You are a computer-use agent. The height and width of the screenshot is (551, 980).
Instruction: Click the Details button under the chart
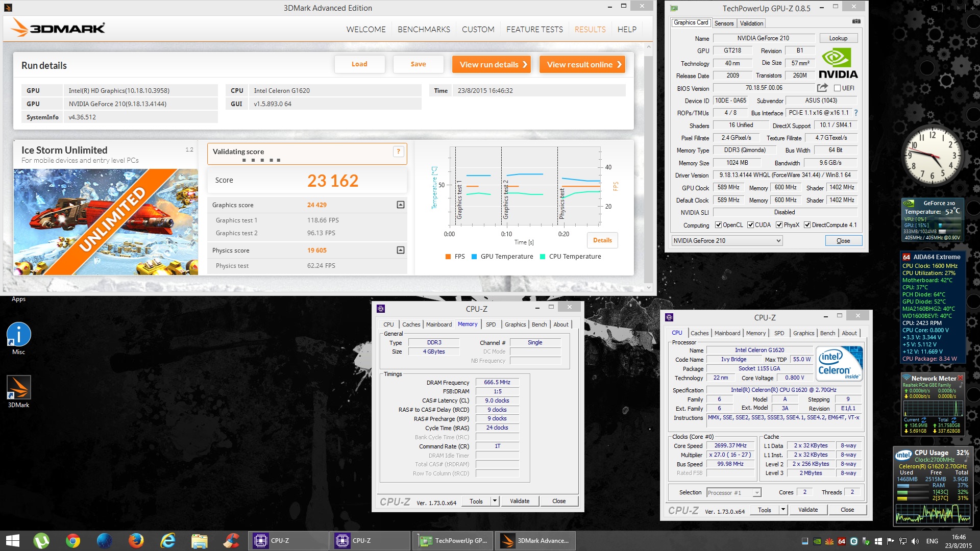pyautogui.click(x=602, y=240)
